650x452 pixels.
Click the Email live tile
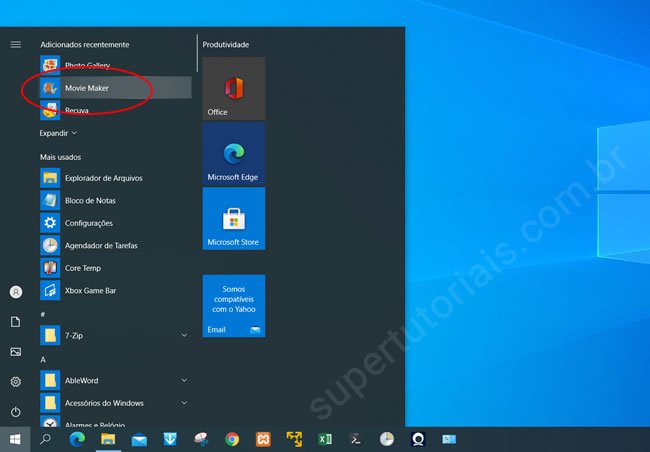click(233, 306)
